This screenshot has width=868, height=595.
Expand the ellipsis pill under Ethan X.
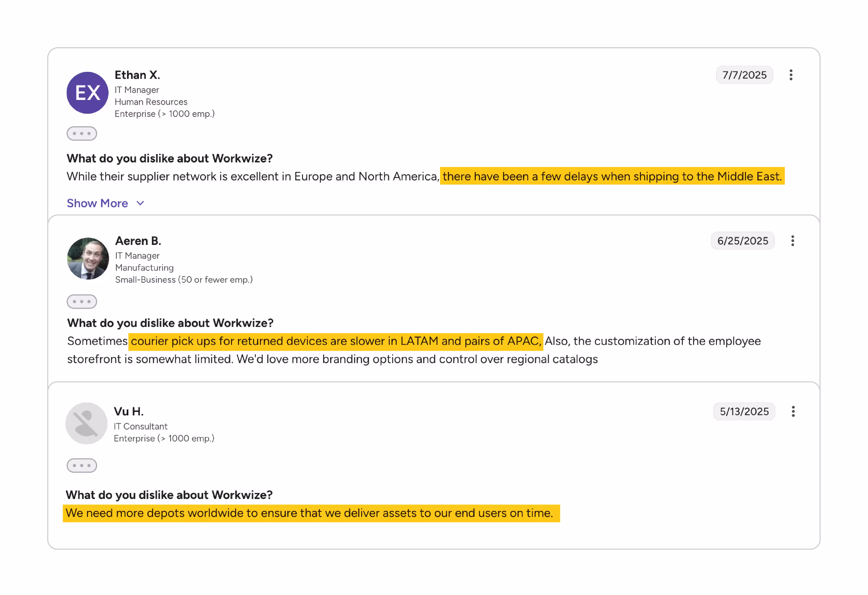pos(82,134)
